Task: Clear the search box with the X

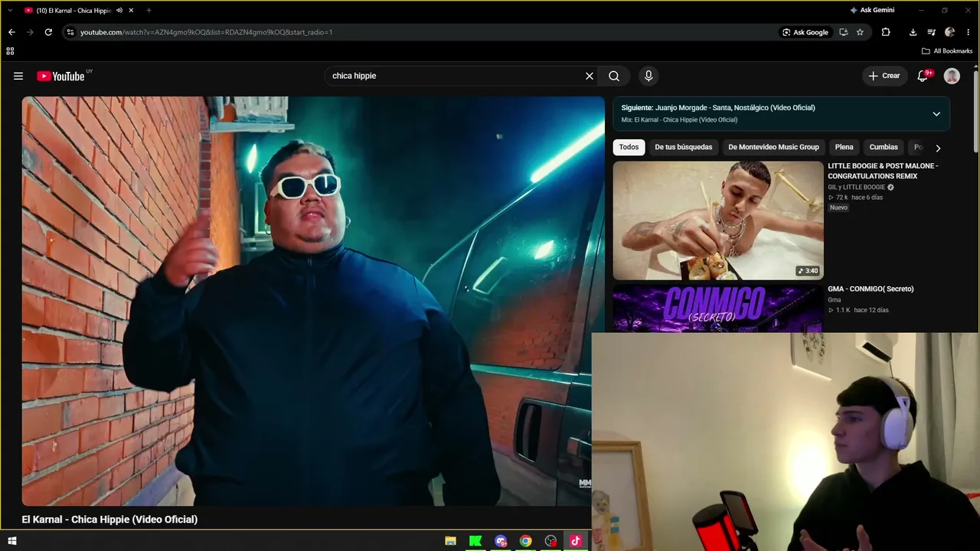Action: (x=590, y=76)
